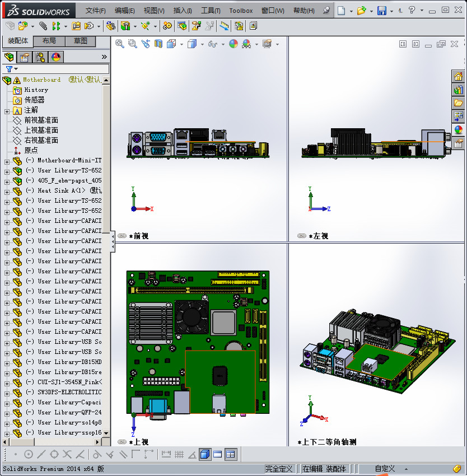The height and width of the screenshot is (476, 467).
Task: Click the Mate paperclip icon
Action: point(43,26)
